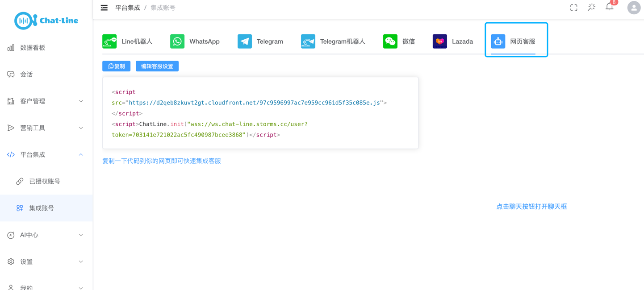Expand the 我的 menu chevron

click(x=81, y=288)
